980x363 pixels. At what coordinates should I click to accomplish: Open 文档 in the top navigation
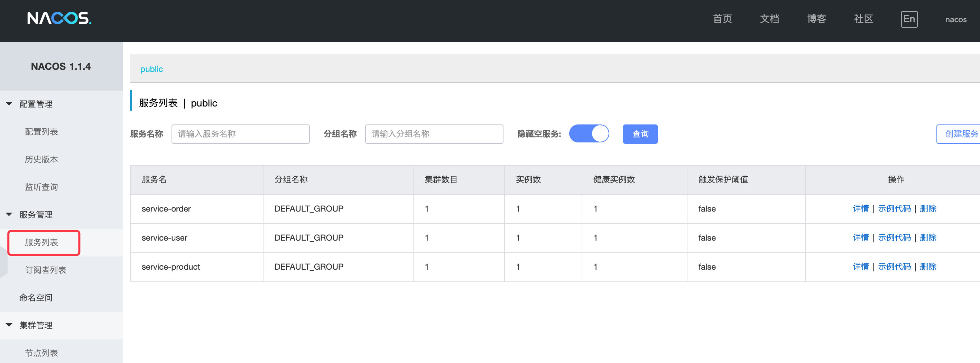[x=769, y=19]
